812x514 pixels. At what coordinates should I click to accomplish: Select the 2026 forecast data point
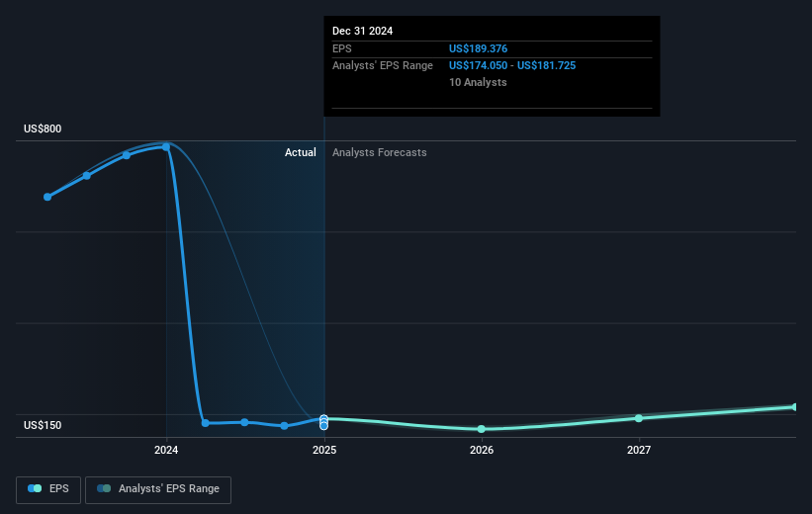481,429
